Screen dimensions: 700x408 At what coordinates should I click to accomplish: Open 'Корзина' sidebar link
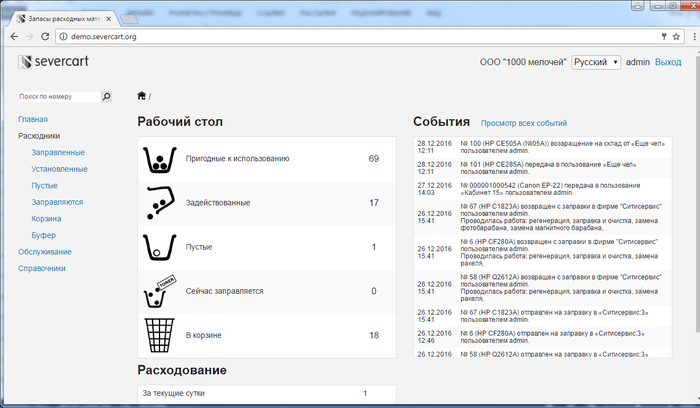coord(46,218)
